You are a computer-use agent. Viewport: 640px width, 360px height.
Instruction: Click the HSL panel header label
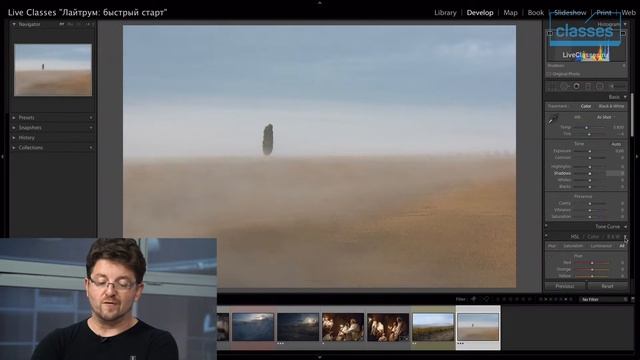[575, 237]
